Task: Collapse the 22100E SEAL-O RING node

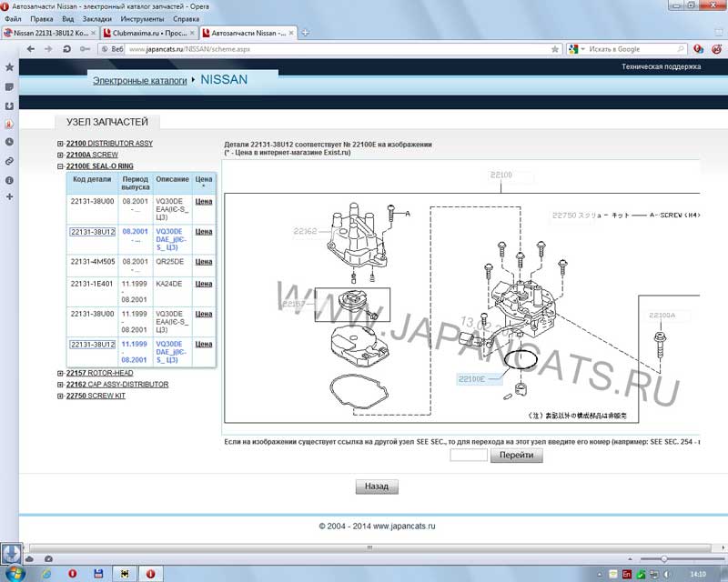Action: tap(60, 167)
